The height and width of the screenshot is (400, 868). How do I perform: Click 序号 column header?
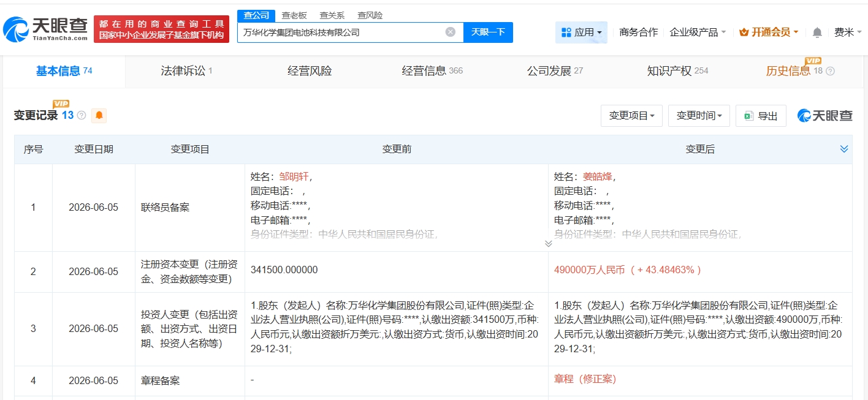[x=33, y=149]
